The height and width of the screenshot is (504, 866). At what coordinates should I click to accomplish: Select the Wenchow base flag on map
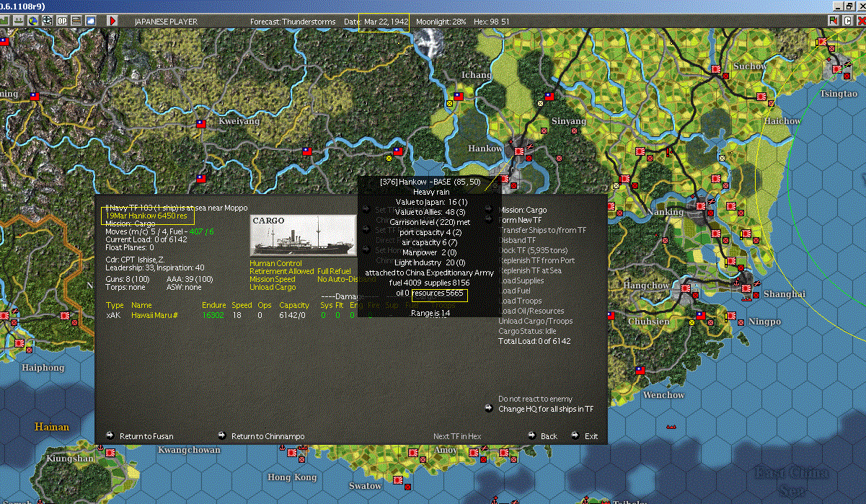point(640,370)
